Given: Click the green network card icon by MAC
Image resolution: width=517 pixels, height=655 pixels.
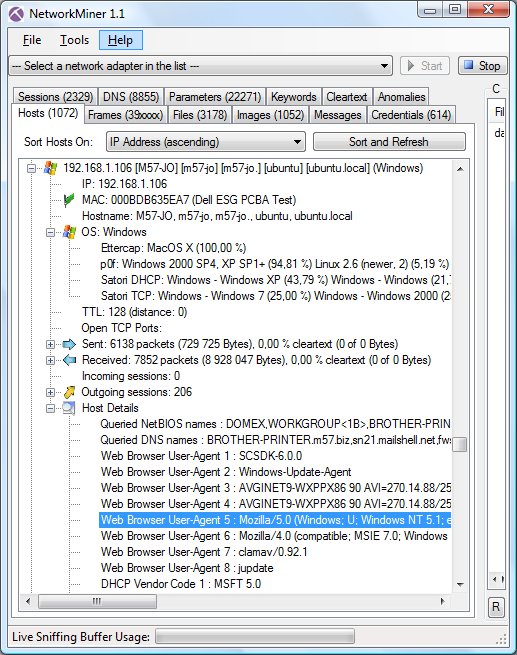Looking at the screenshot, I should 69,200.
